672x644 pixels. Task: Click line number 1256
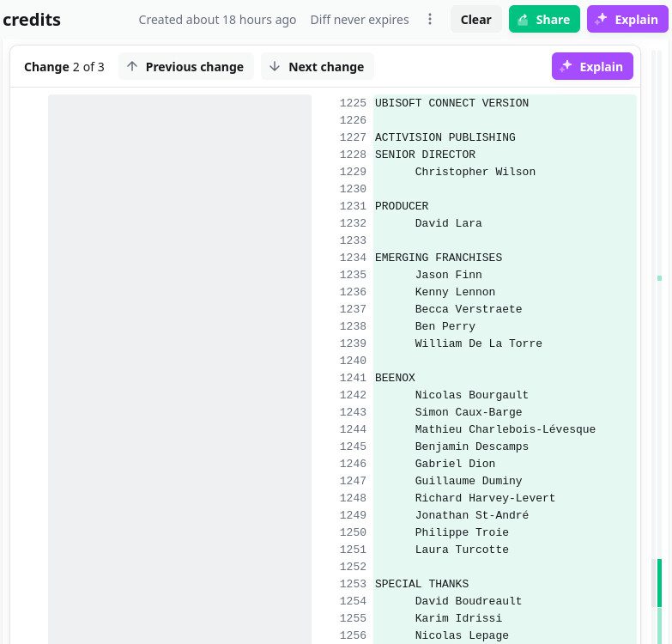(353, 635)
